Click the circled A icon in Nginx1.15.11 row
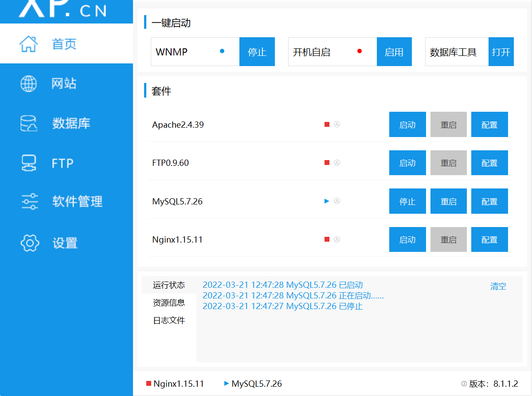This screenshot has width=532, height=396. coord(336,239)
